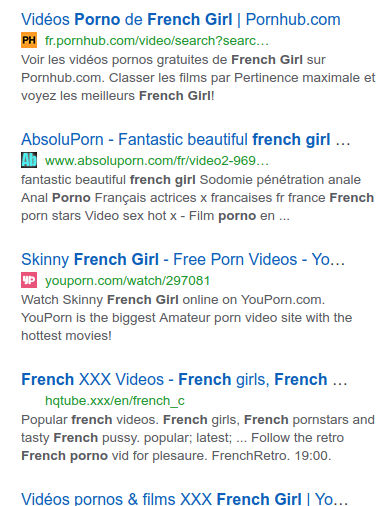Screen dimensions: 386x506
Task: Click the pink YP favicon icon
Action: (x=29, y=280)
